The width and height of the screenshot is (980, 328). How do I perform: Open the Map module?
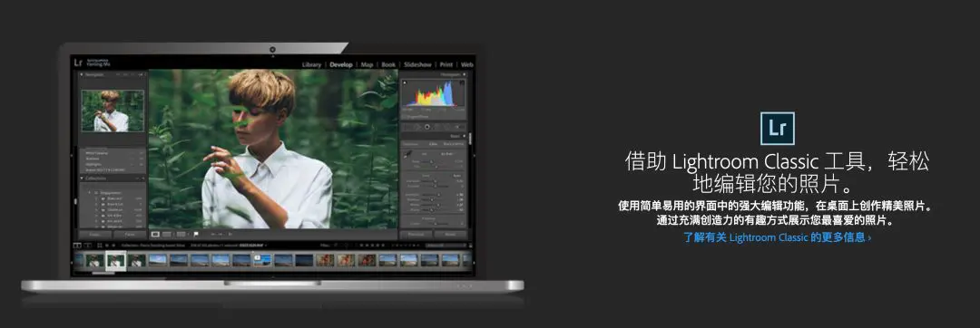click(367, 65)
